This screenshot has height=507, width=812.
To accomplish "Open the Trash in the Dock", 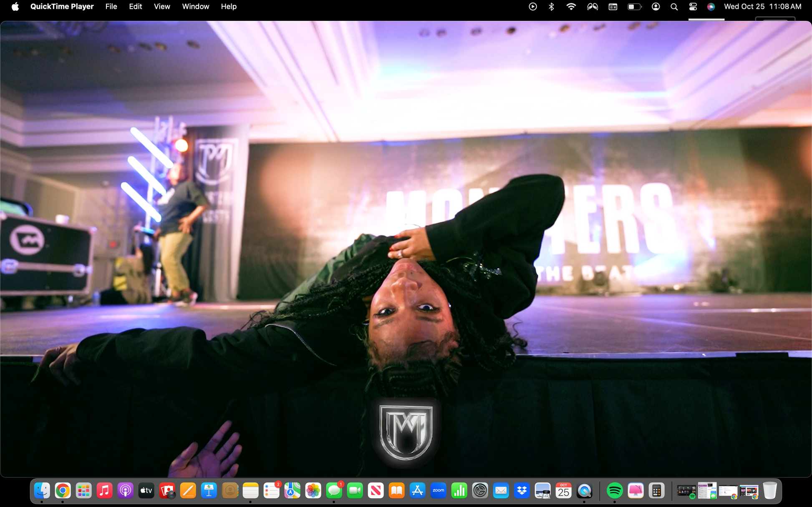I will coord(770,491).
